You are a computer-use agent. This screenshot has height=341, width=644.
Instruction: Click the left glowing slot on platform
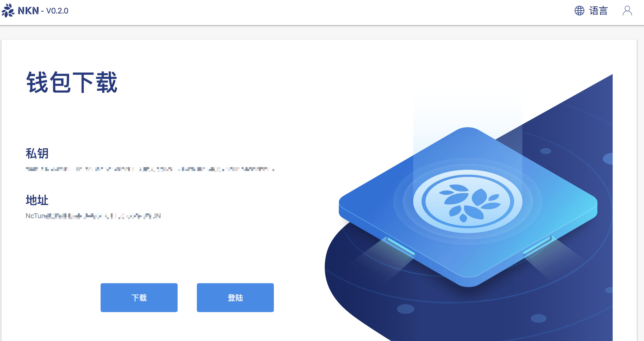coord(400,246)
